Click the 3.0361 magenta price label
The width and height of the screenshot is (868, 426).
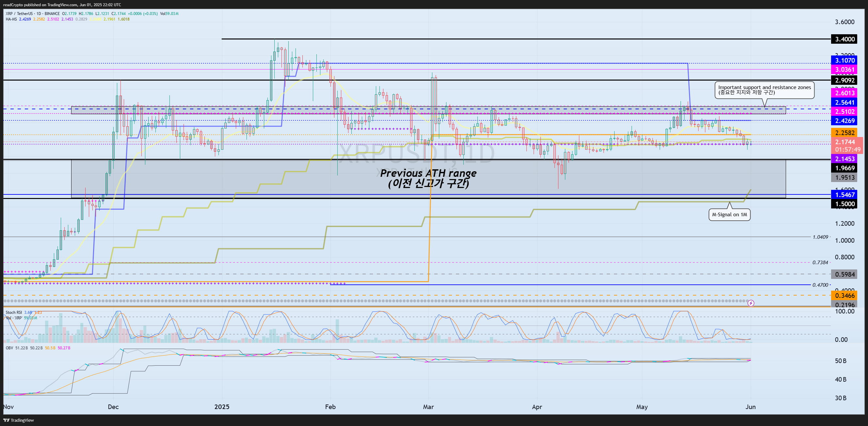845,70
